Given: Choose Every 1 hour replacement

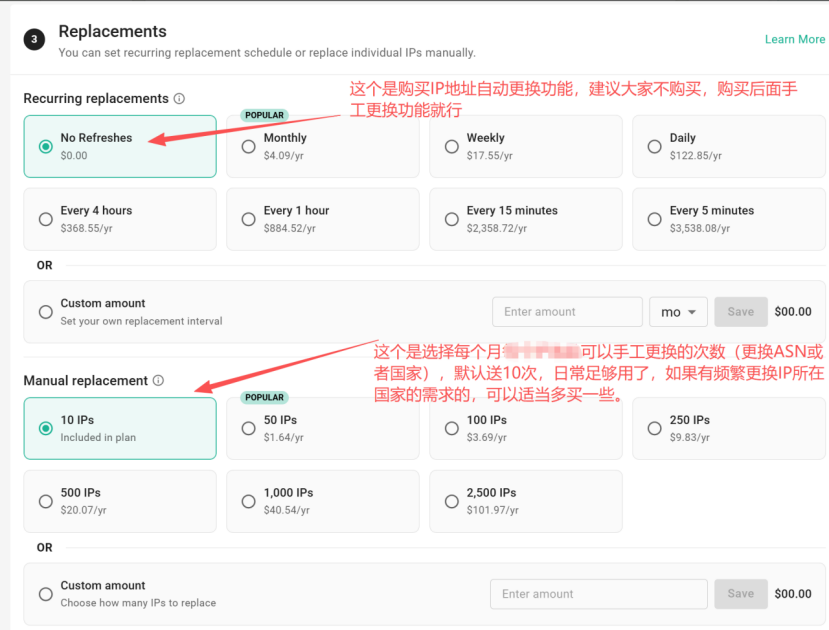Looking at the screenshot, I should 323,219.
